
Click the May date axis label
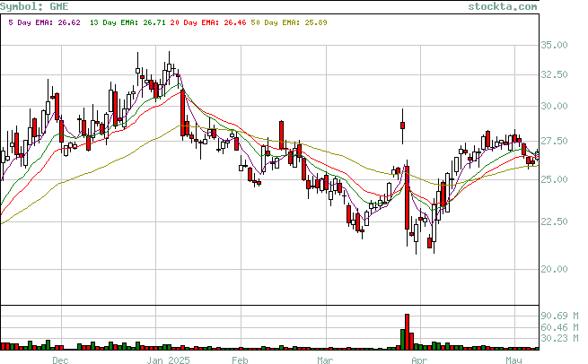513,360
